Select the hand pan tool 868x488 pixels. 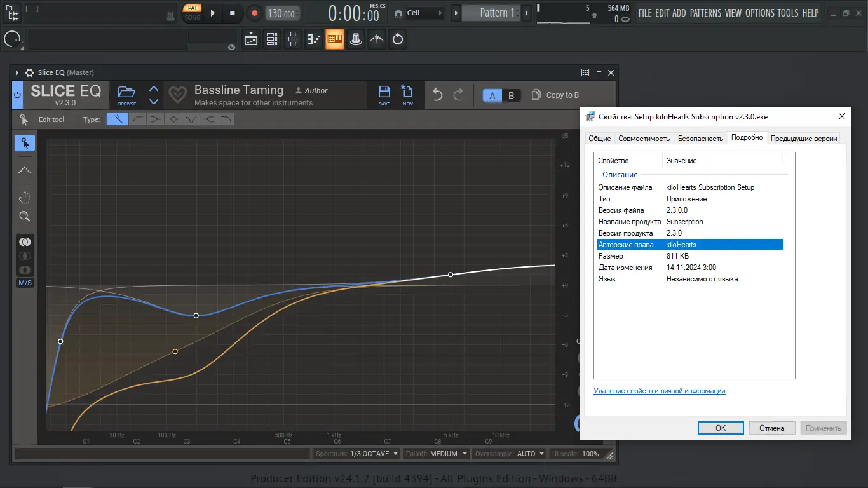[25, 198]
